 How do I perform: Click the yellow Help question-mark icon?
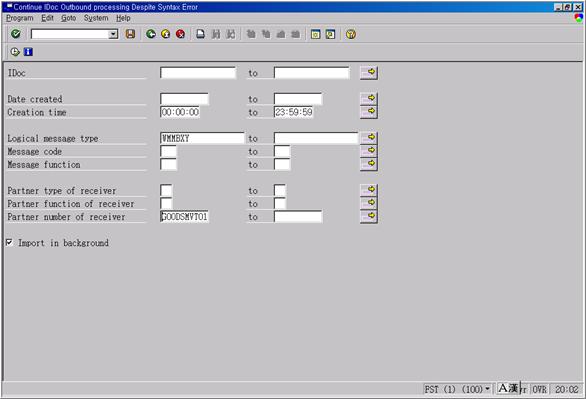tap(351, 34)
